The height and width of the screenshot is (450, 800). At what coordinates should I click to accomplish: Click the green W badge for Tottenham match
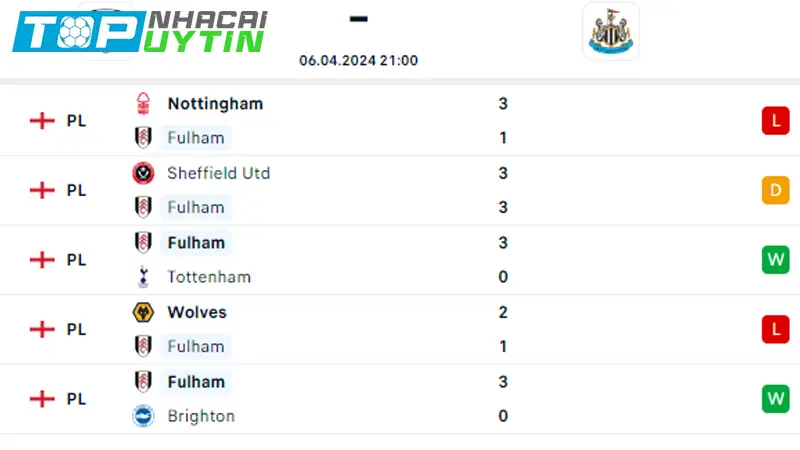[x=775, y=260]
